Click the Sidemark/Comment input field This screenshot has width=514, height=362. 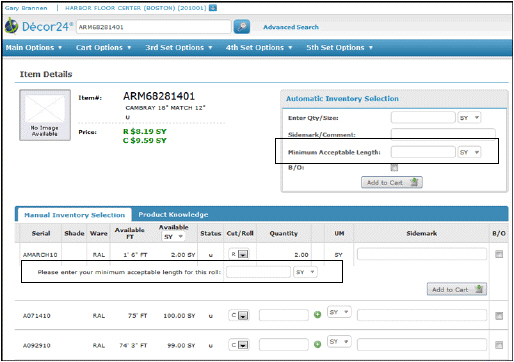[x=443, y=134]
